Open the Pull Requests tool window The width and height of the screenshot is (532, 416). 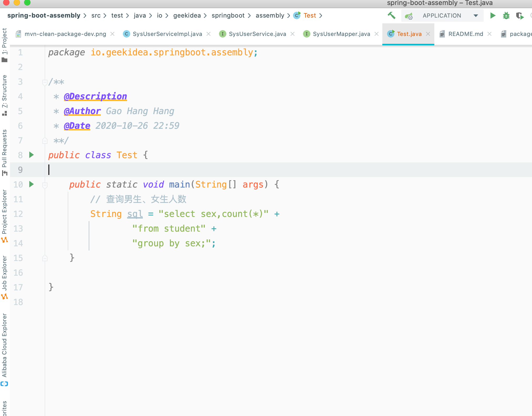click(4, 150)
